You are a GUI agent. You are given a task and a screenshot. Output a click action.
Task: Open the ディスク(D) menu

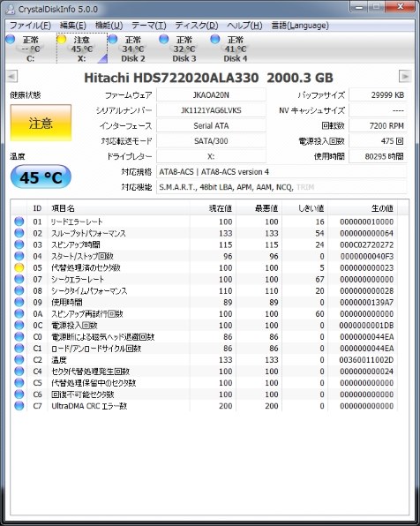tap(197, 26)
